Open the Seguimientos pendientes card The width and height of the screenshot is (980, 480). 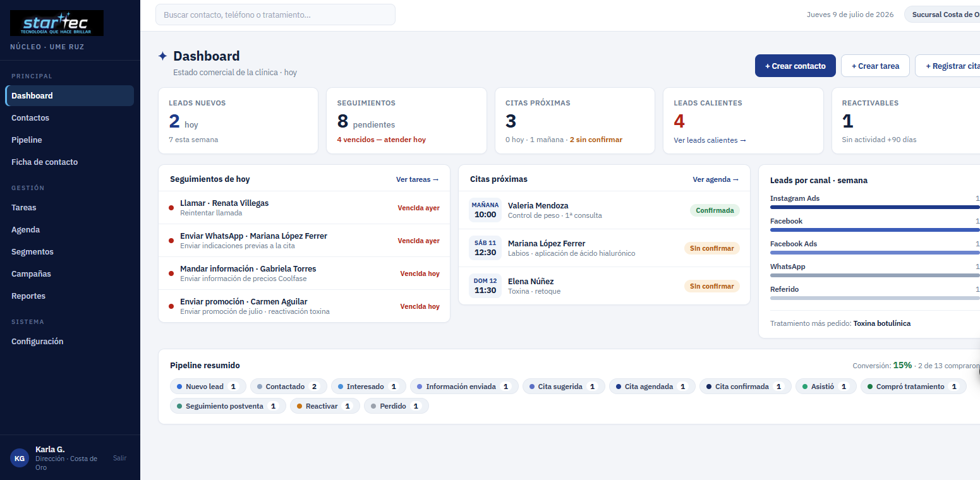tap(406, 121)
